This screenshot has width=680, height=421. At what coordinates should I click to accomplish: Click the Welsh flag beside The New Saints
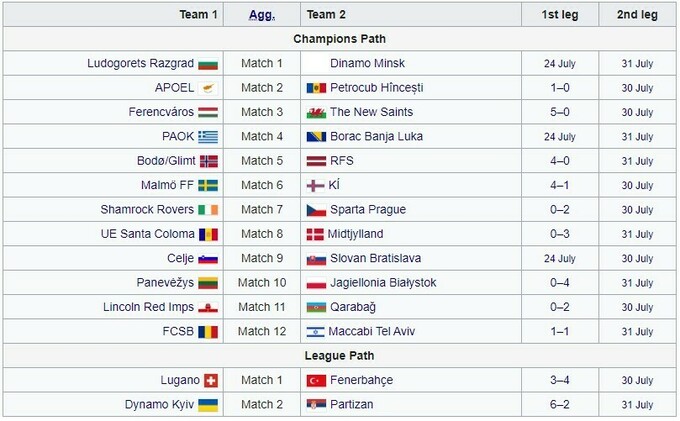click(315, 112)
